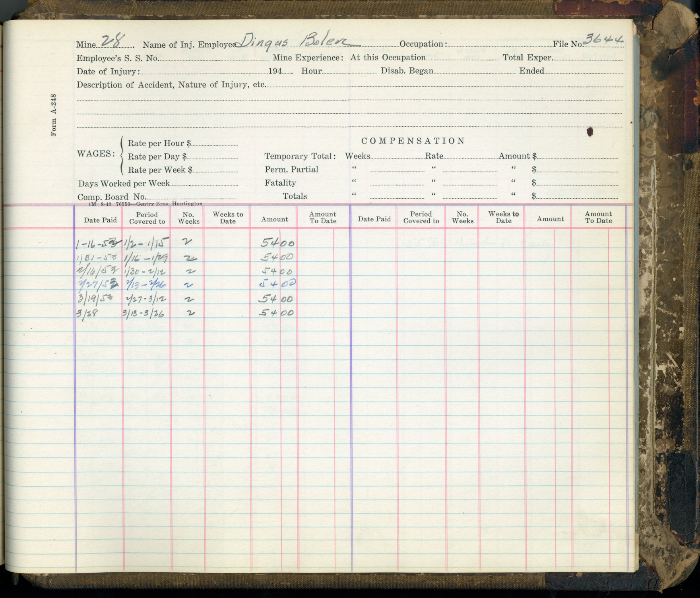
Task: Click the date paid entry '3/28'
Action: [87, 314]
